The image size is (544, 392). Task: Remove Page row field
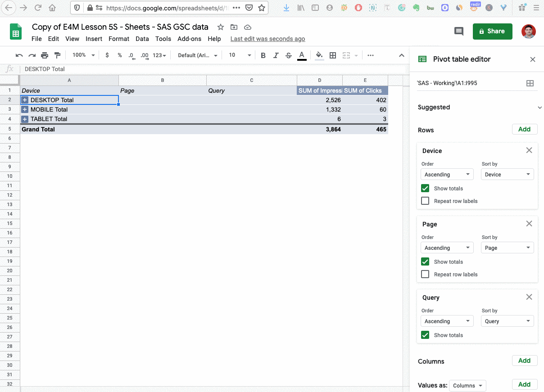[529, 224]
